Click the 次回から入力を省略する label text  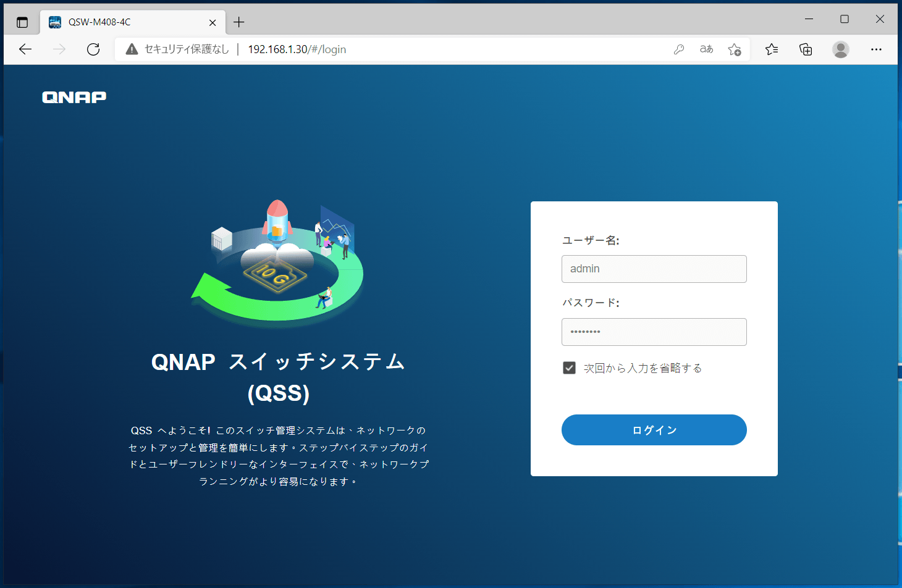[643, 368]
